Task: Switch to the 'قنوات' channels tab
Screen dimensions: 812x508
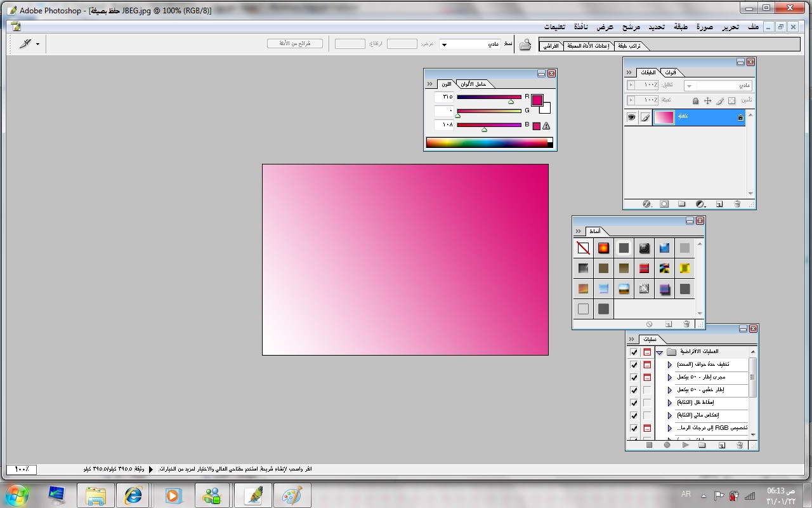Action: click(669, 72)
